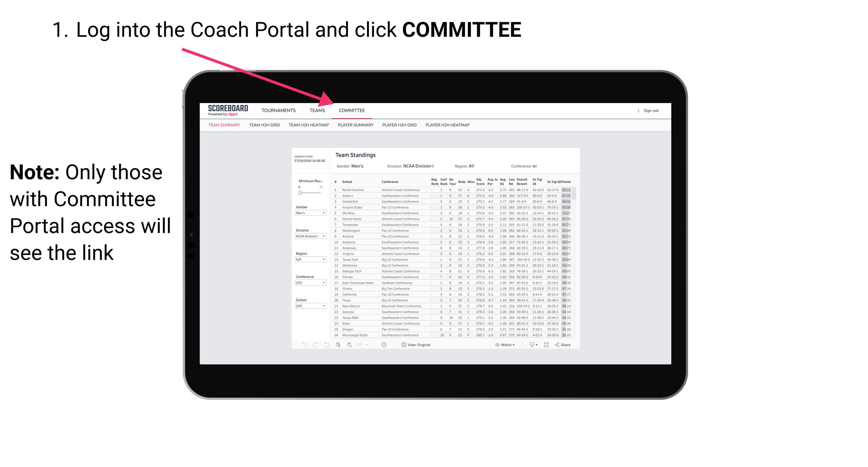This screenshot has height=467, width=868.
Task: Click the View Original icon
Action: click(x=404, y=345)
